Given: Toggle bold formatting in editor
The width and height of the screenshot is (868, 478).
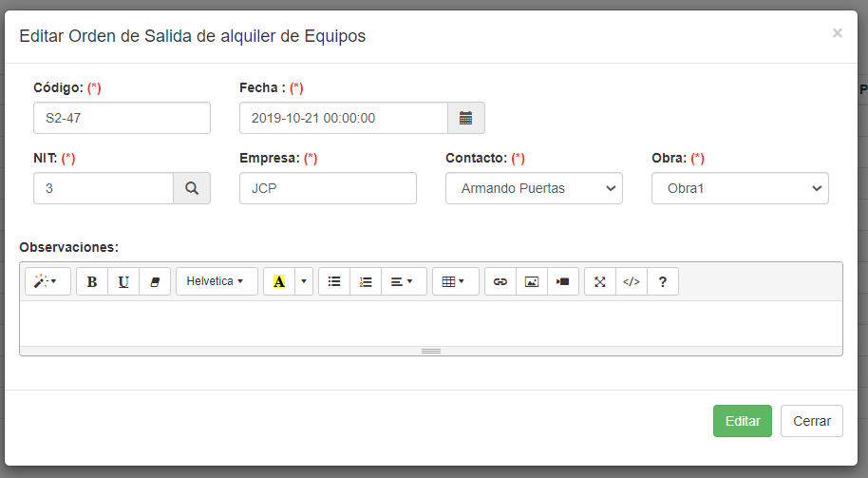Looking at the screenshot, I should pos(92,281).
